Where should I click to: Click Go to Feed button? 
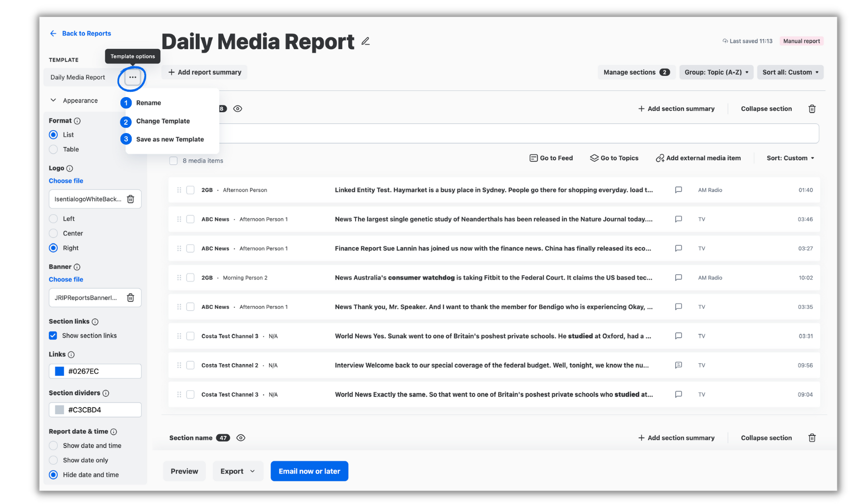coord(551,158)
